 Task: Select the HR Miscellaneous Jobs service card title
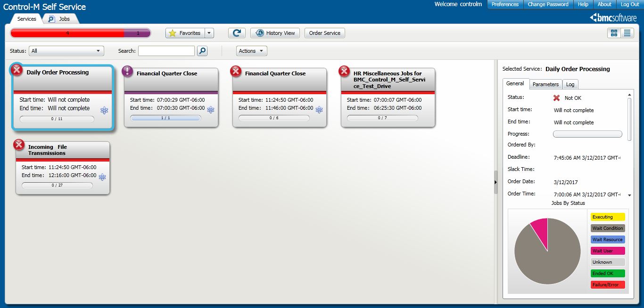389,80
